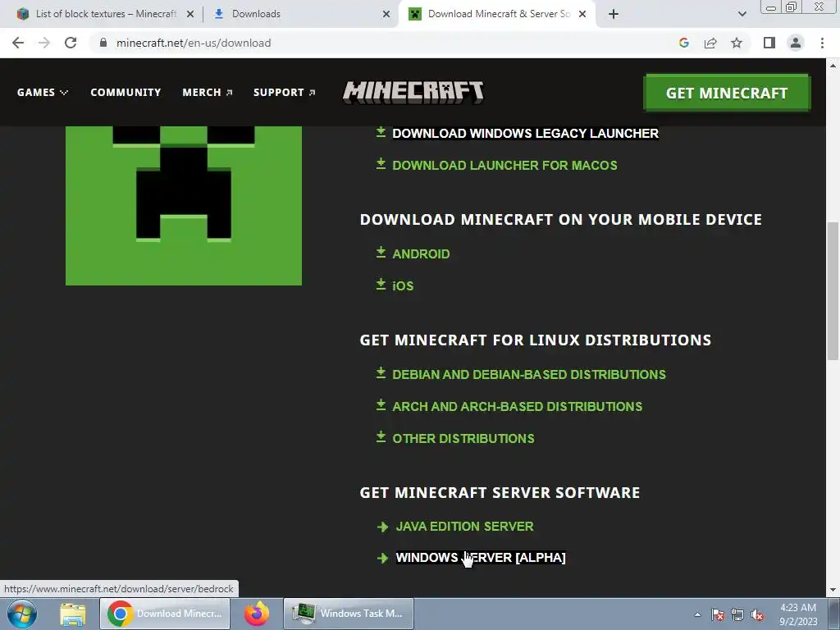This screenshot has height=630, width=840.
Task: Expand the Games menu
Action: (x=43, y=92)
